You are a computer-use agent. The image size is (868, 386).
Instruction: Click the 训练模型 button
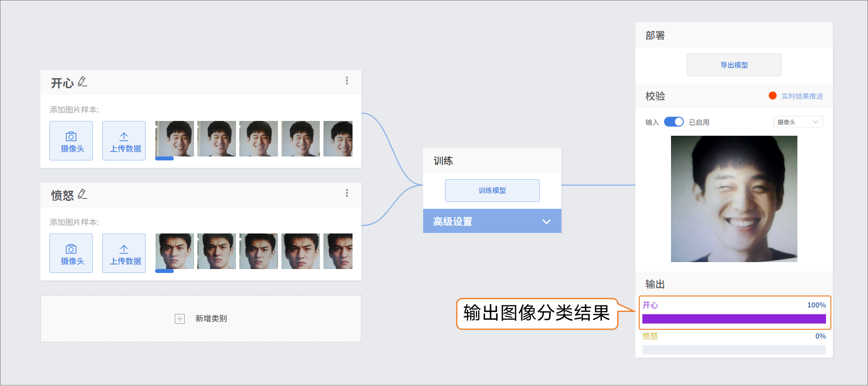click(x=492, y=191)
